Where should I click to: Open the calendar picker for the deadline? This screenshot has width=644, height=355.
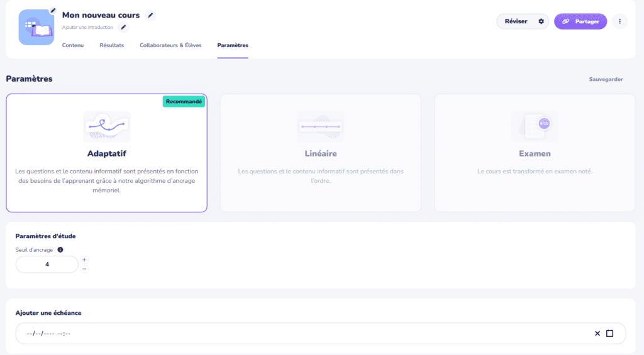[609, 333]
